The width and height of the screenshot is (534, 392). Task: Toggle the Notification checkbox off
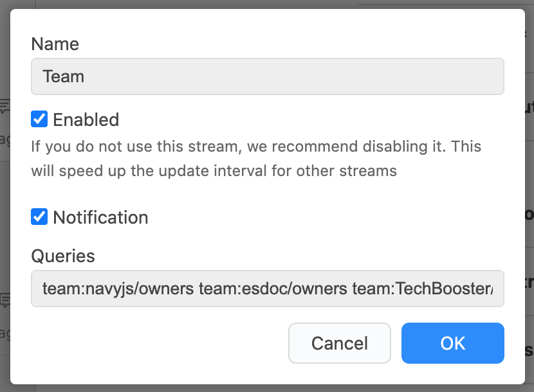[x=39, y=217]
